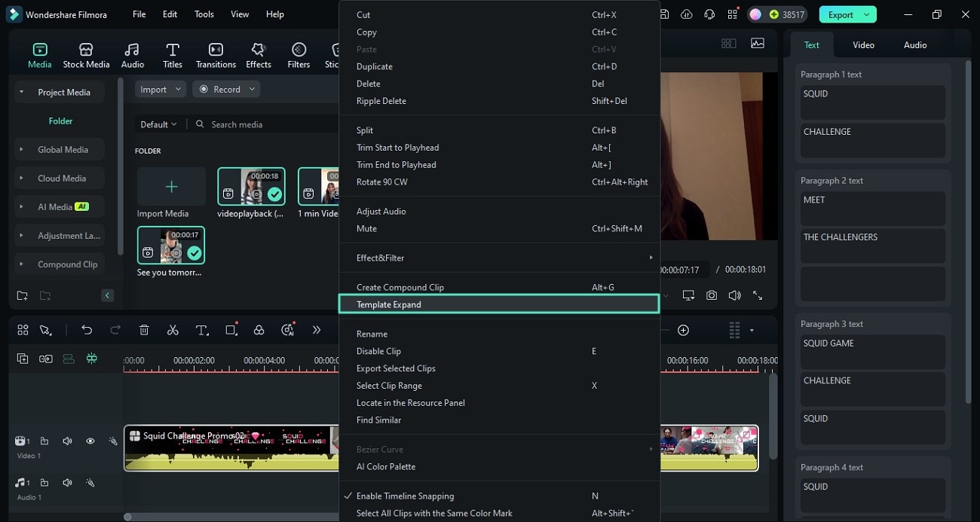The width and height of the screenshot is (980, 522).
Task: Mute the Video 1 track speaker
Action: (67, 441)
